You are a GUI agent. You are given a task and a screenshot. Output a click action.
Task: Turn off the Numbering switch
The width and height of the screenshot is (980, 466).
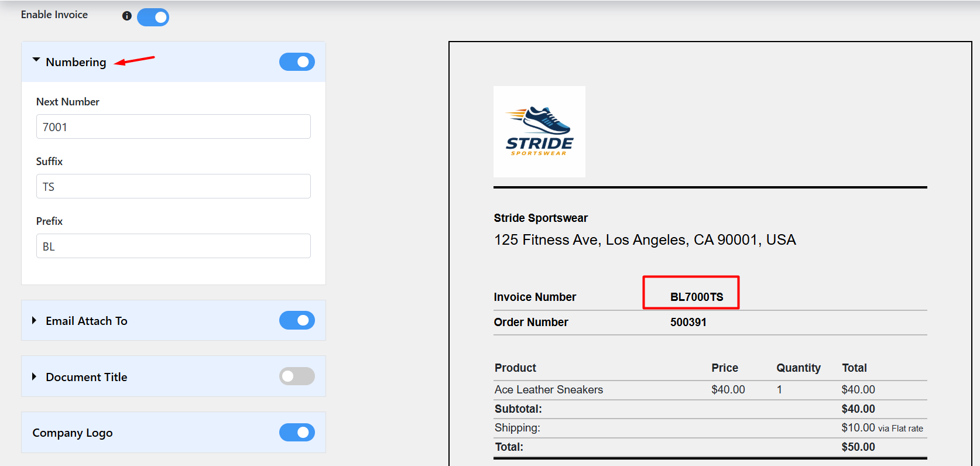point(297,61)
